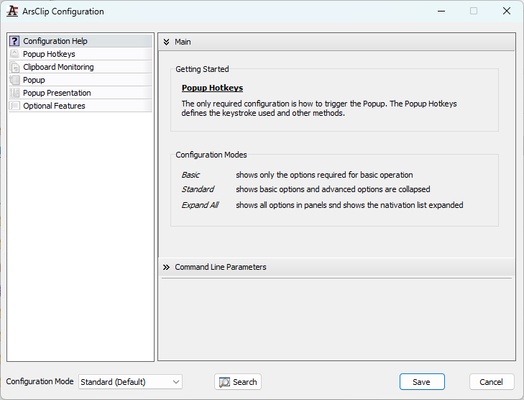Click the Configuration Help question mark icon

(14, 41)
